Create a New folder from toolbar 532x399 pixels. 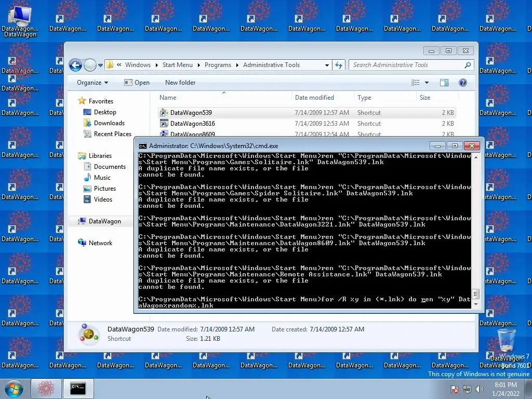(180, 83)
